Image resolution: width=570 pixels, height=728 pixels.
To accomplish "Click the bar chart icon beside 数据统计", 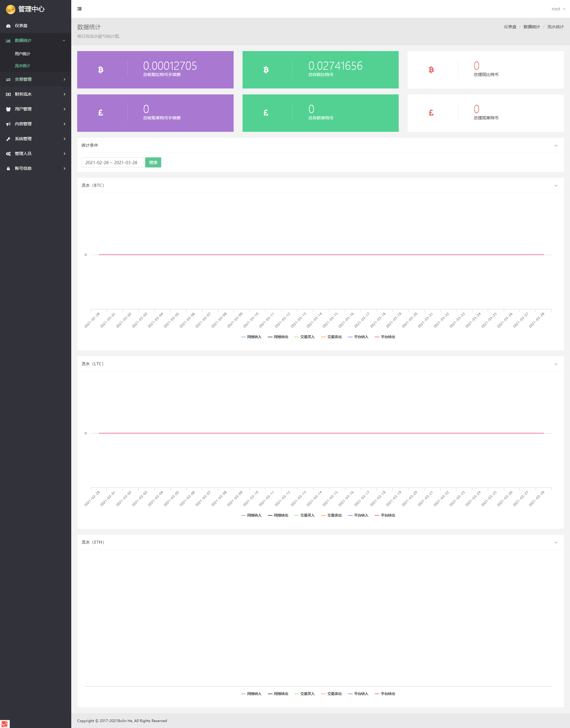I will (8, 40).
